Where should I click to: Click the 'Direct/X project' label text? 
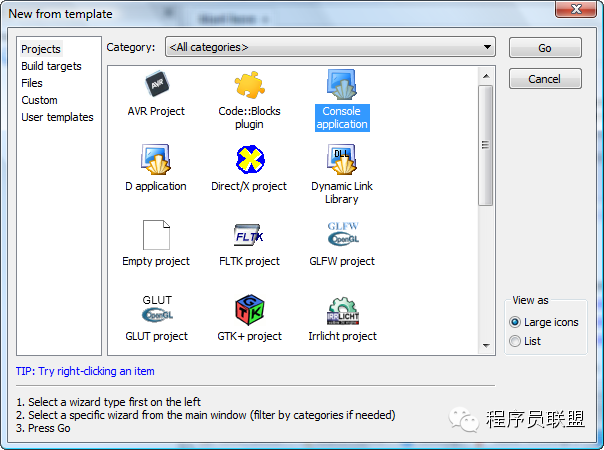[249, 186]
